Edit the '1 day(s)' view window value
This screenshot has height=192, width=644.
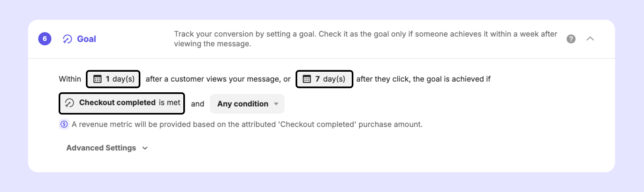click(120, 79)
